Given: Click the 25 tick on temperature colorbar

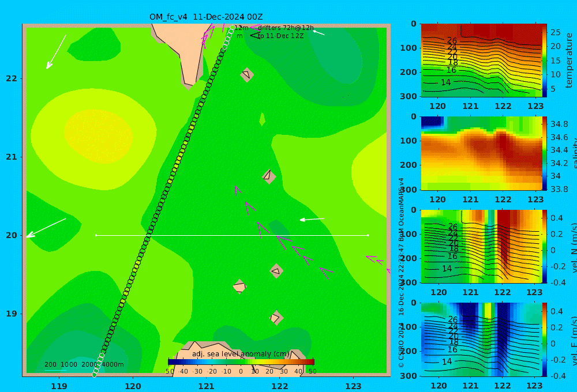Looking at the screenshot, I should [555, 32].
